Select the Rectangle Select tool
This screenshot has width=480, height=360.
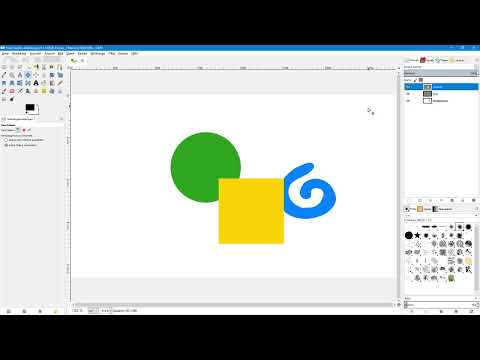click(x=4, y=67)
